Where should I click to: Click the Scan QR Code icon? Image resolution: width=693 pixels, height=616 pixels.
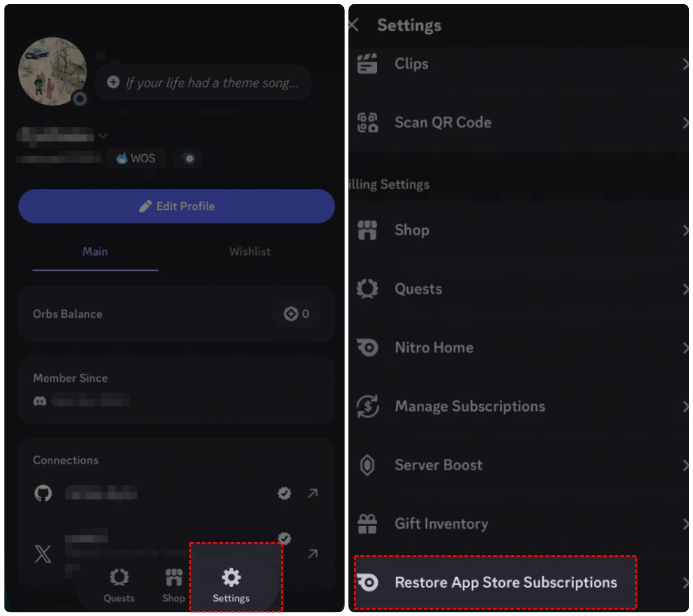367,122
